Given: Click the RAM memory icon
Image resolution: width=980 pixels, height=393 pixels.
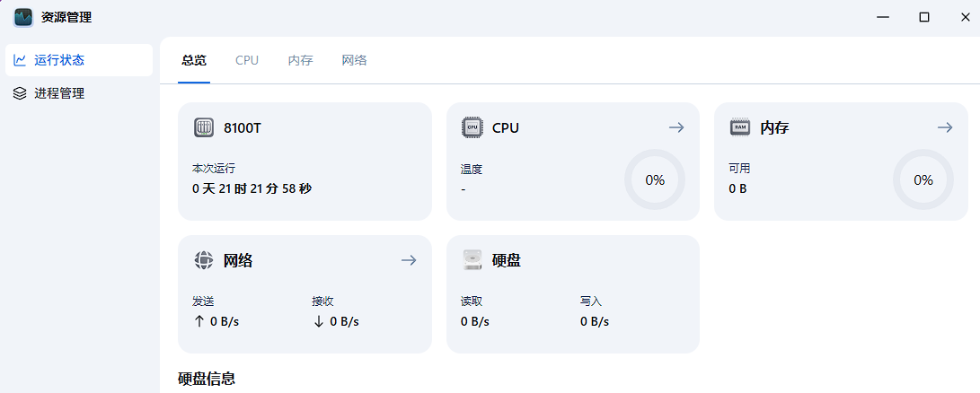Looking at the screenshot, I should click(740, 127).
